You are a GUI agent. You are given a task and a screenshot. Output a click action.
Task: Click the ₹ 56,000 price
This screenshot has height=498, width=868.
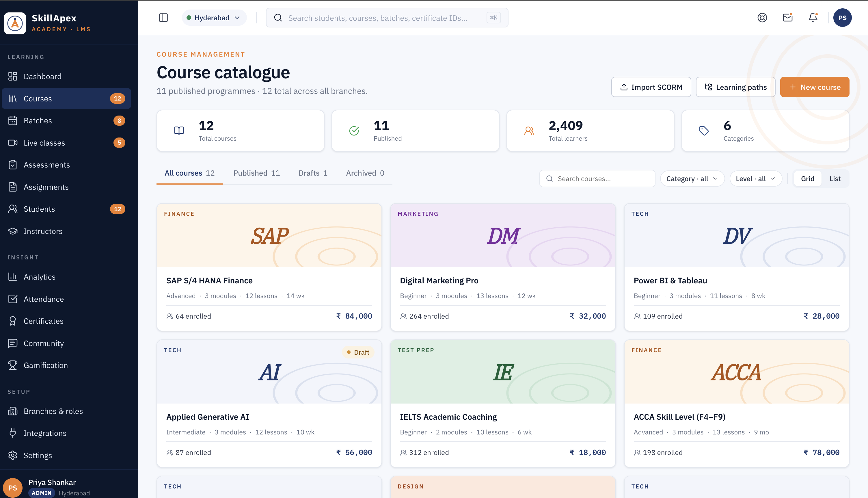[354, 453]
